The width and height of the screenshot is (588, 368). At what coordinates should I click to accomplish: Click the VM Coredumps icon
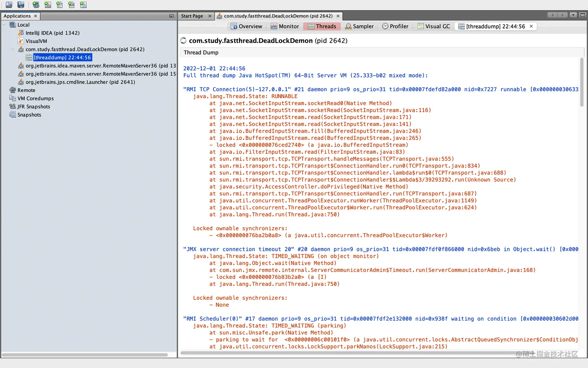click(12, 98)
